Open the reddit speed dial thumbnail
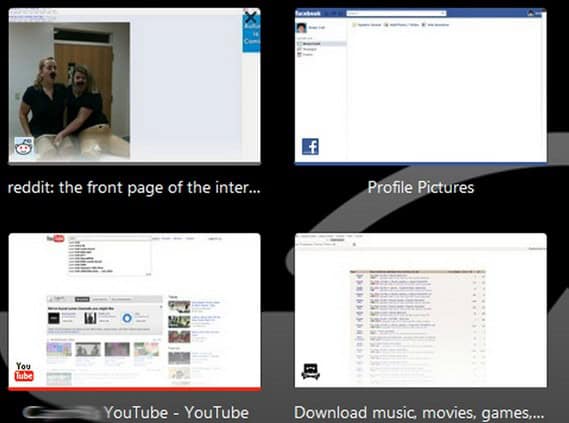 (x=134, y=86)
